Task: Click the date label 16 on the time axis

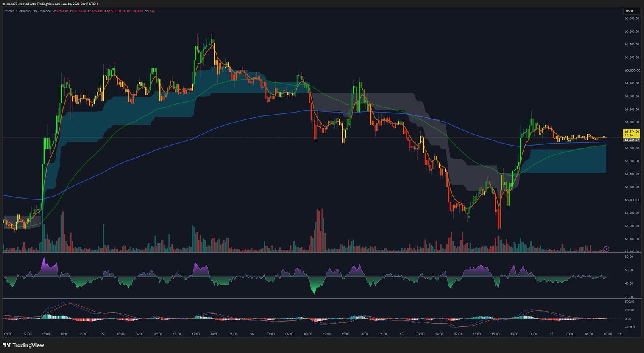Action: click(252, 334)
